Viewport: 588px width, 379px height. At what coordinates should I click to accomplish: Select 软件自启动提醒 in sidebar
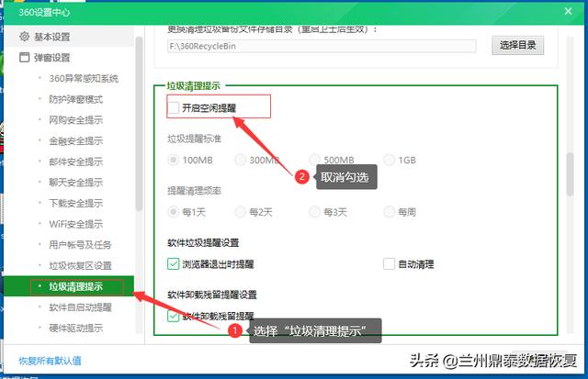tap(80, 307)
